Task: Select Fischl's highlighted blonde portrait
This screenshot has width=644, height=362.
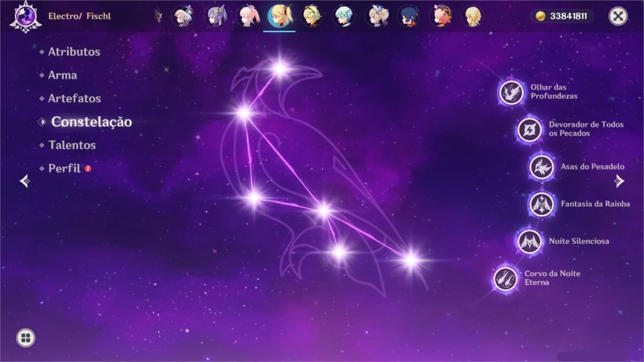Action: 280,16
